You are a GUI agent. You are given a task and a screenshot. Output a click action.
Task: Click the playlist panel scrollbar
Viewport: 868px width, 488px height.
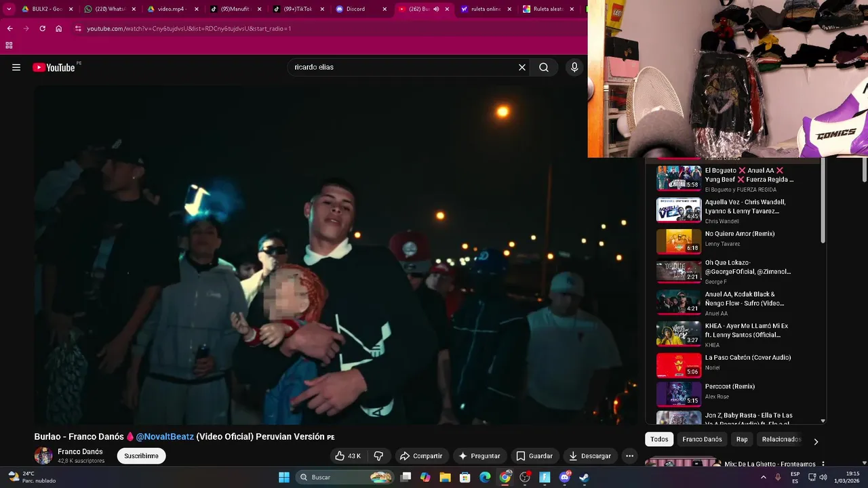(x=823, y=201)
